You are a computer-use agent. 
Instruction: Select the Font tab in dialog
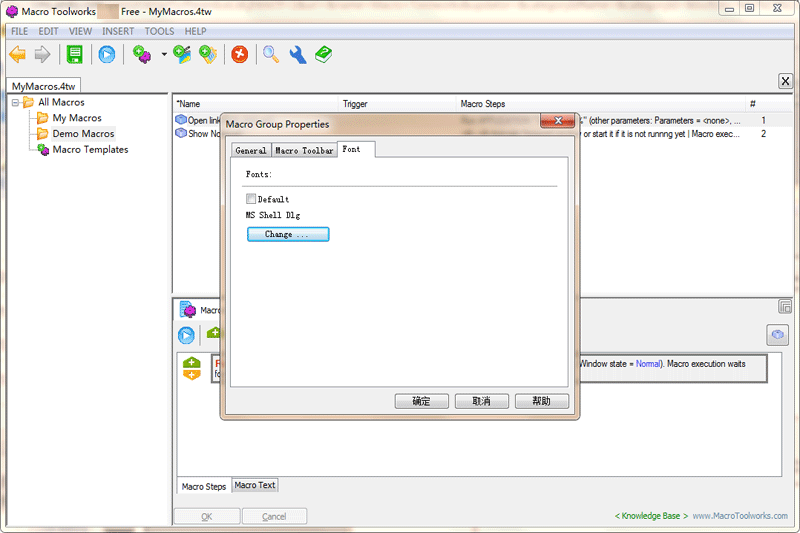(x=356, y=149)
